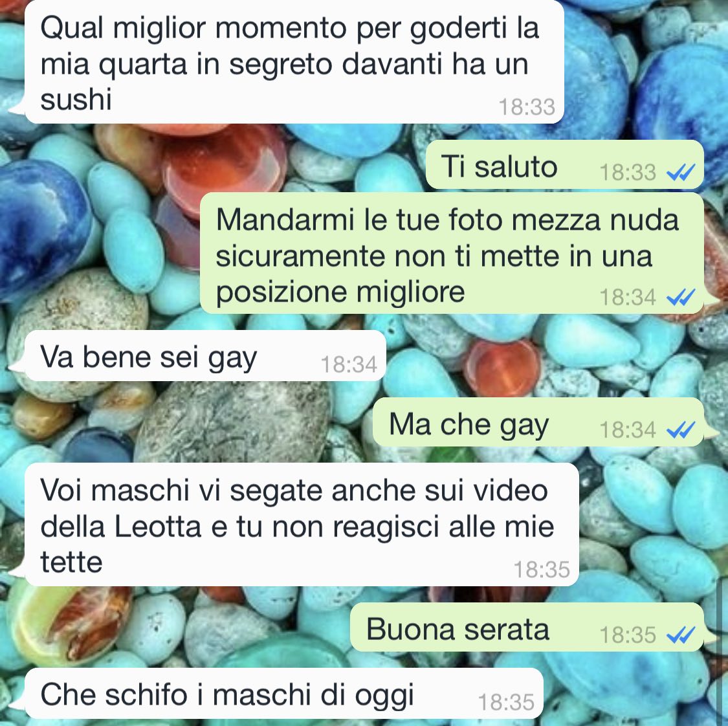Tap blue checkmarks next to "Ma che gay"
This screenshot has height=726, width=728.
[681, 430]
